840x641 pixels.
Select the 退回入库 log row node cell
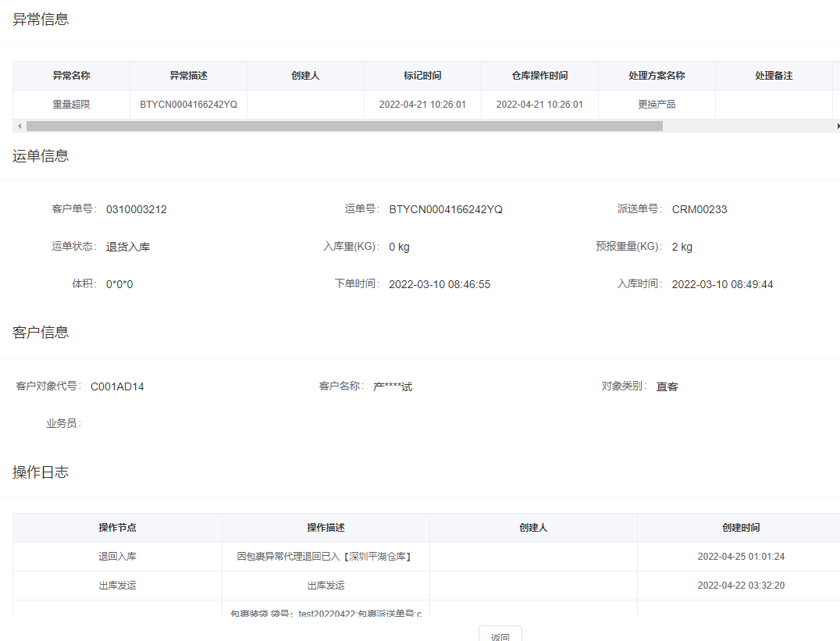point(117,557)
